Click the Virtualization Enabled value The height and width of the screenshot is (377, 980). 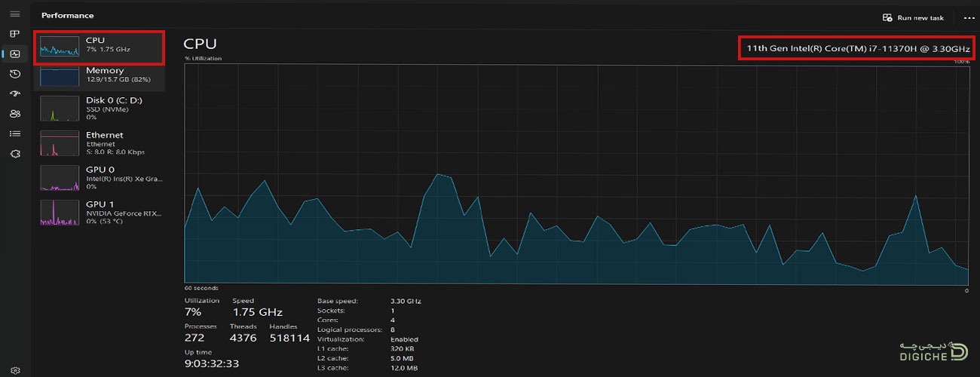[404, 339]
